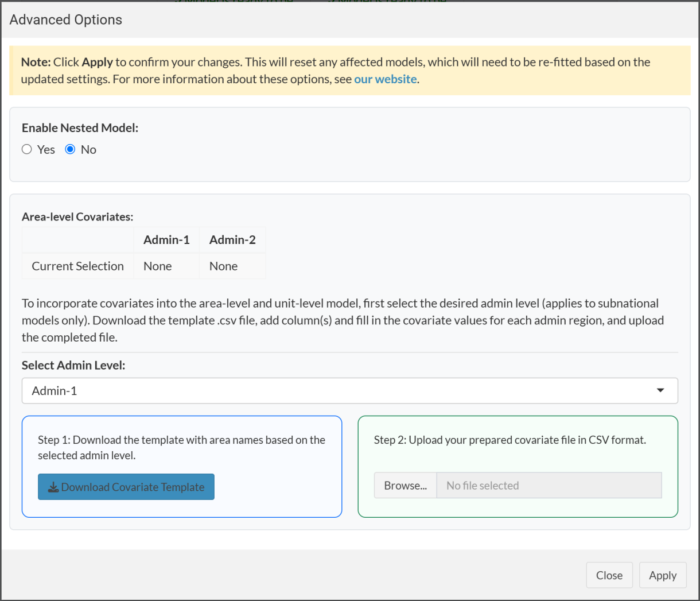Select the Current Selection row label
Screen dimensions: 700x601
coord(77,266)
